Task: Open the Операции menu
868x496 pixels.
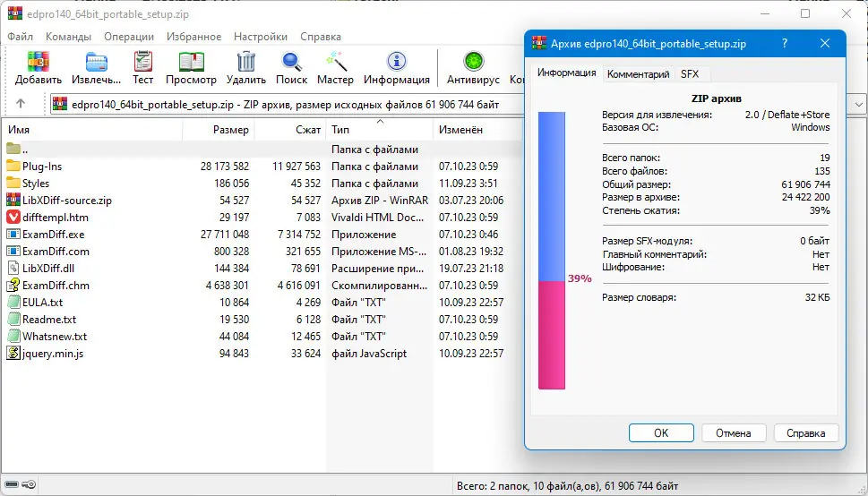Action: pos(129,37)
